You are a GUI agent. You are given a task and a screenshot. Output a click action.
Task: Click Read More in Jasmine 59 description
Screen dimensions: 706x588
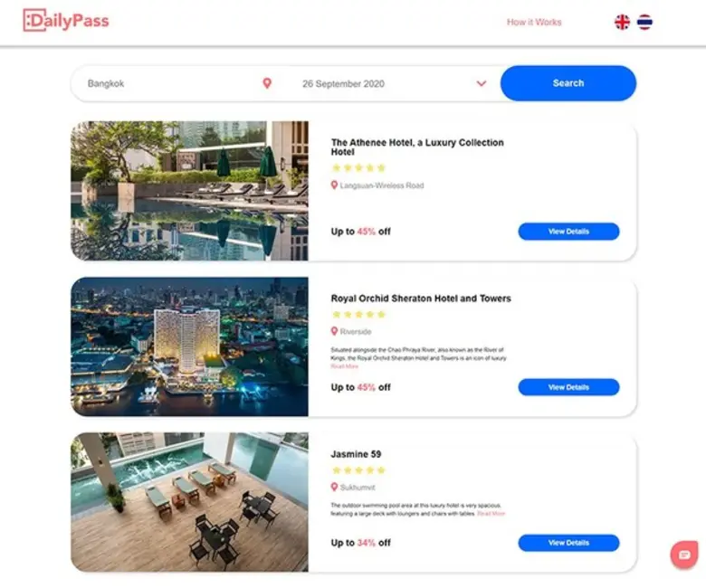point(491,513)
